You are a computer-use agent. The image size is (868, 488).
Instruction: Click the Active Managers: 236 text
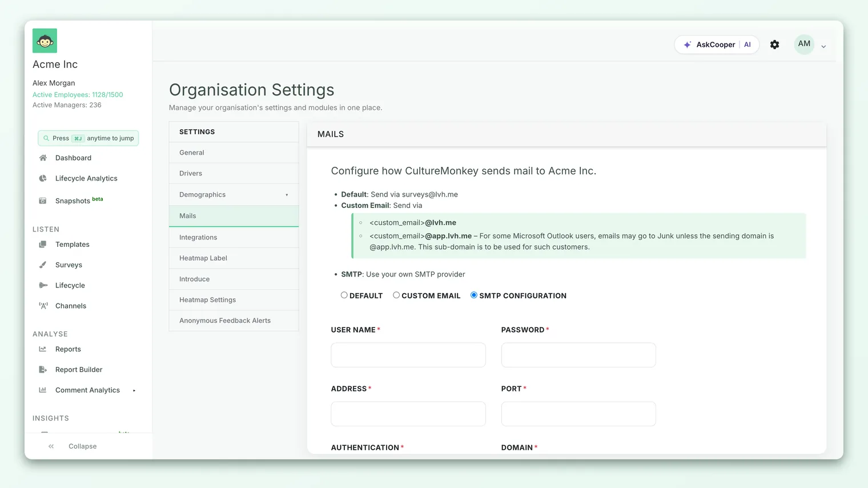[67, 105]
